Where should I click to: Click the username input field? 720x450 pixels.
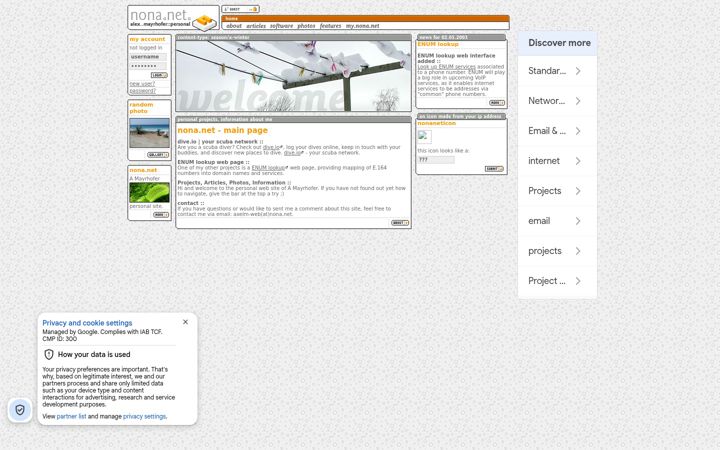(148, 57)
